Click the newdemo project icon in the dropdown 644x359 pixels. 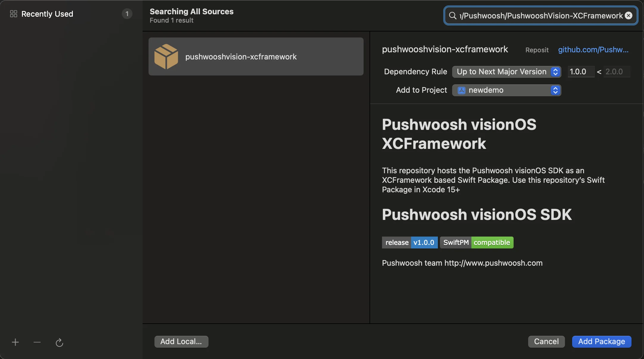click(461, 90)
